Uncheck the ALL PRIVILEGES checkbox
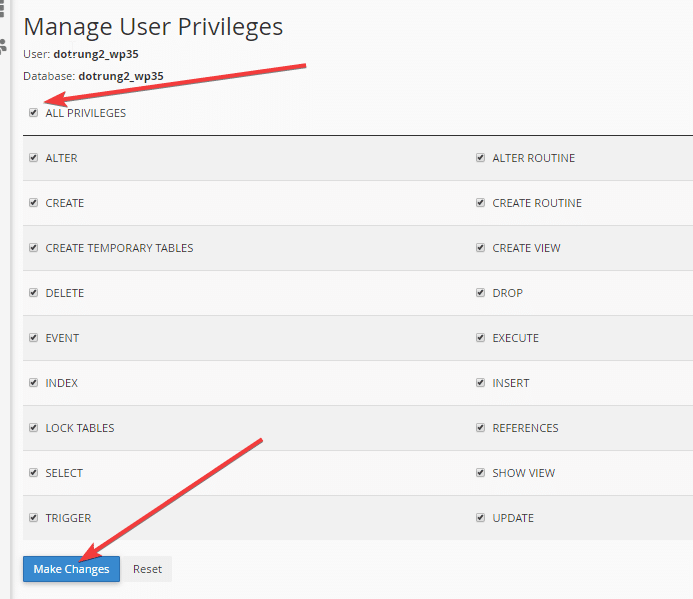 [x=34, y=113]
